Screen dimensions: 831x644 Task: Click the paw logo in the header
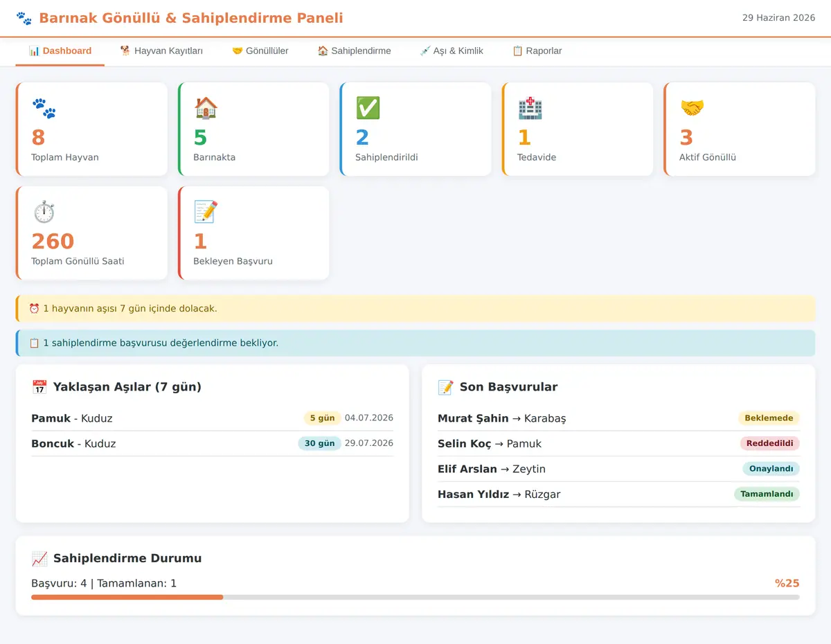[24, 19]
